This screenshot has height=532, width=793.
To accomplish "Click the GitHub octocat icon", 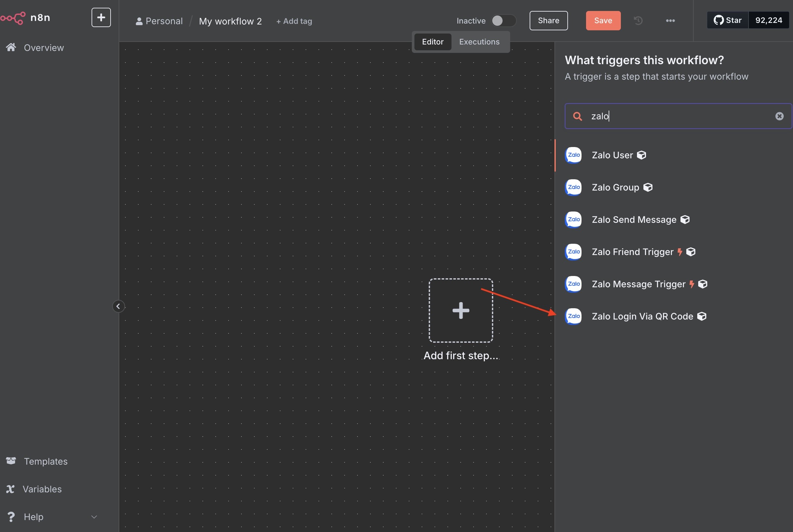I will (719, 20).
